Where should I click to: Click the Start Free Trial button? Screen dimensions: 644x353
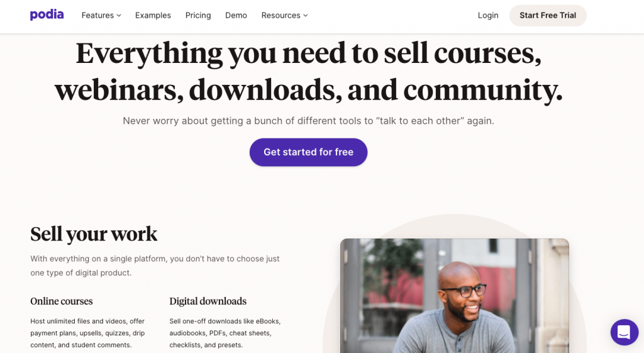548,16
